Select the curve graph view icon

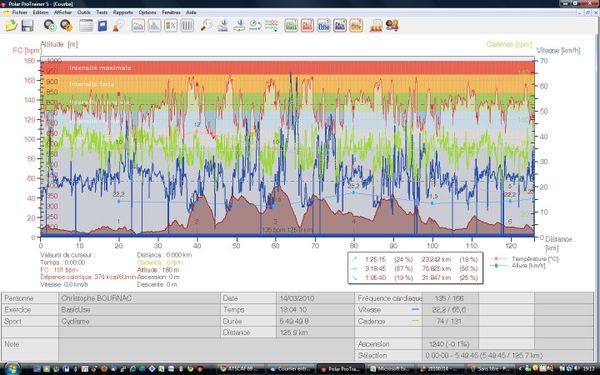(138, 26)
